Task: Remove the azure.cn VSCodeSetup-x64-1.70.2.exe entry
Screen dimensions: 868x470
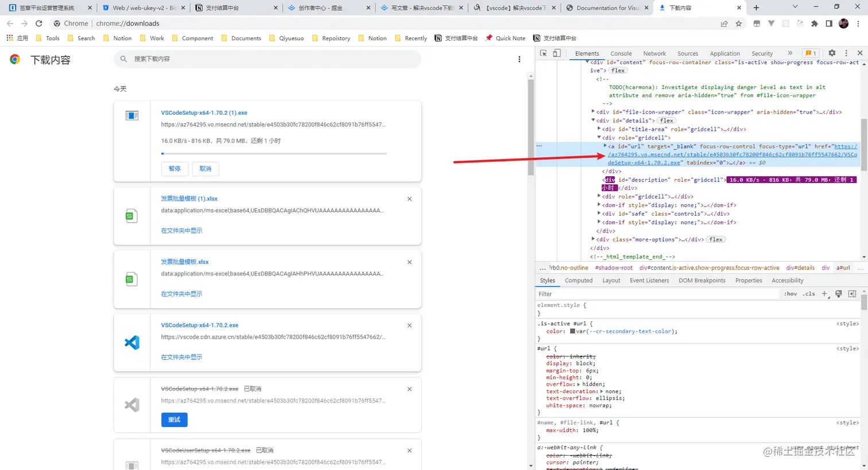Action: coord(409,325)
